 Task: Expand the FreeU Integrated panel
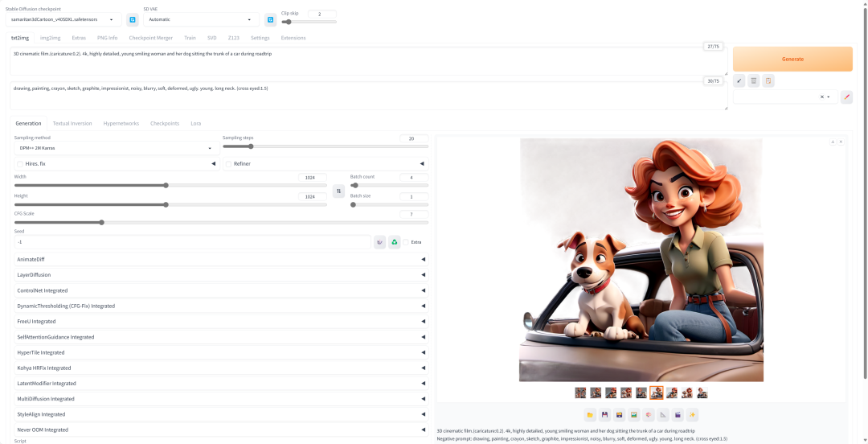(222, 322)
